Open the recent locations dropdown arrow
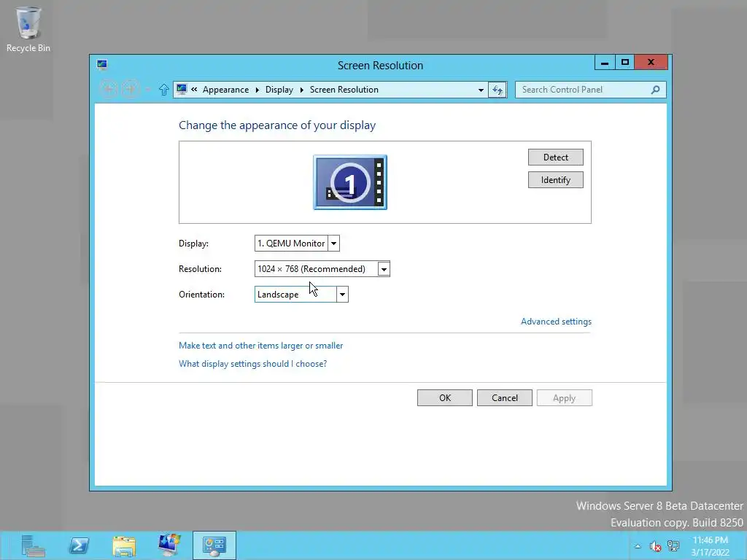Image resolution: width=747 pixels, height=560 pixels. click(x=148, y=90)
